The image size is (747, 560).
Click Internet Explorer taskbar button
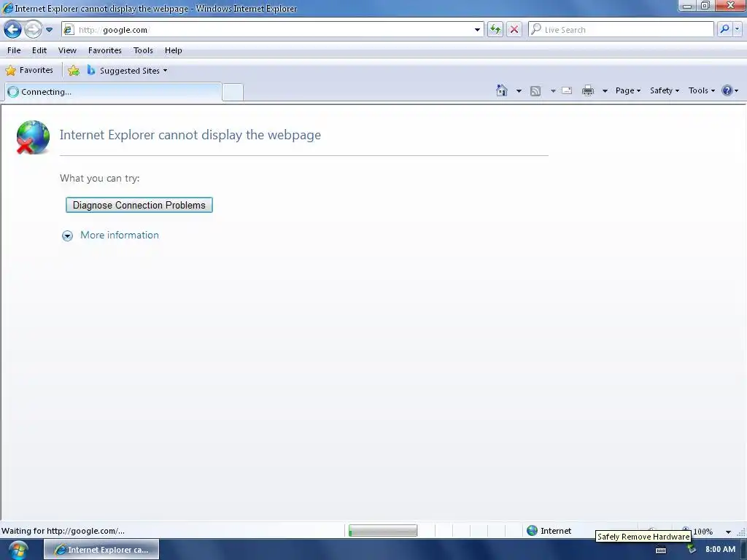coord(101,550)
